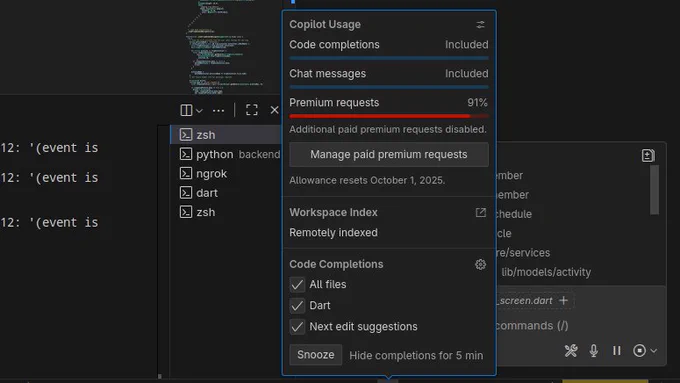The width and height of the screenshot is (680, 383).
Task: Toggle Dart completions checkbox
Action: [297, 306]
